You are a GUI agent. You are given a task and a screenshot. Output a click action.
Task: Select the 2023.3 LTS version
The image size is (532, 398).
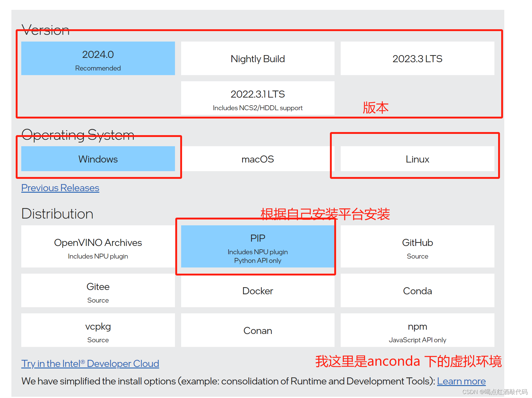(417, 58)
